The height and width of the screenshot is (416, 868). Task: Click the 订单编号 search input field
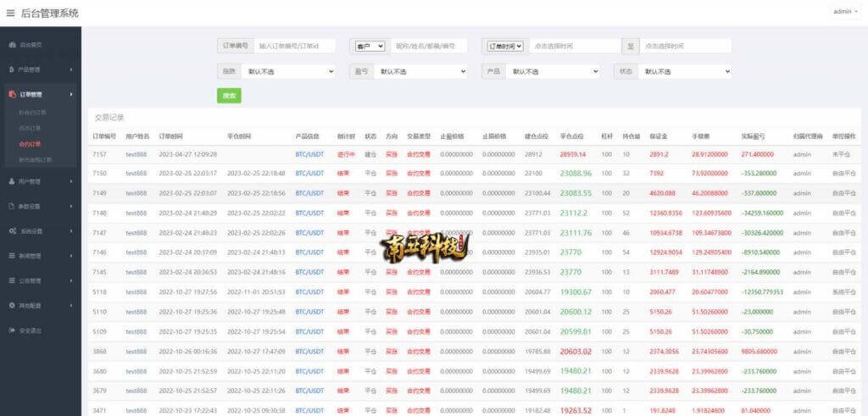[x=293, y=46]
